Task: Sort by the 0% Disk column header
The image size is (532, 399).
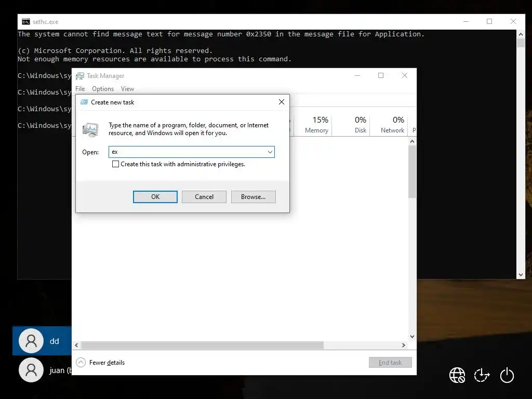Action: coord(351,125)
